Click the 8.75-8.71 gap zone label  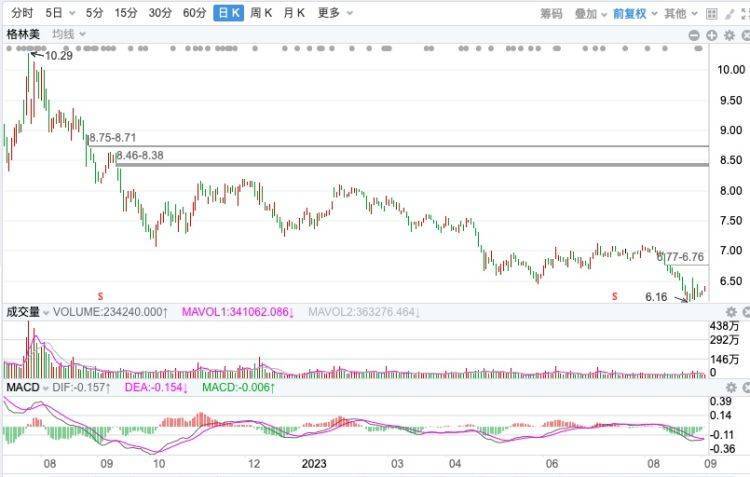tap(111, 137)
